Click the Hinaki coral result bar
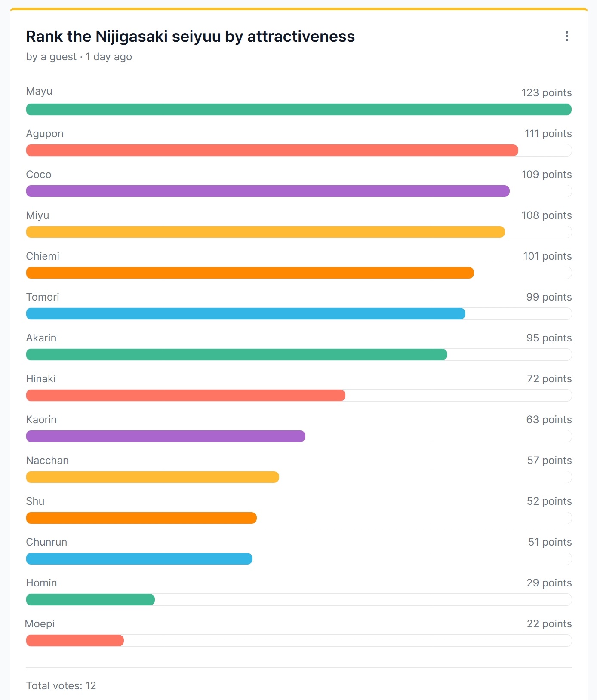This screenshot has width=597, height=700. coord(186,396)
